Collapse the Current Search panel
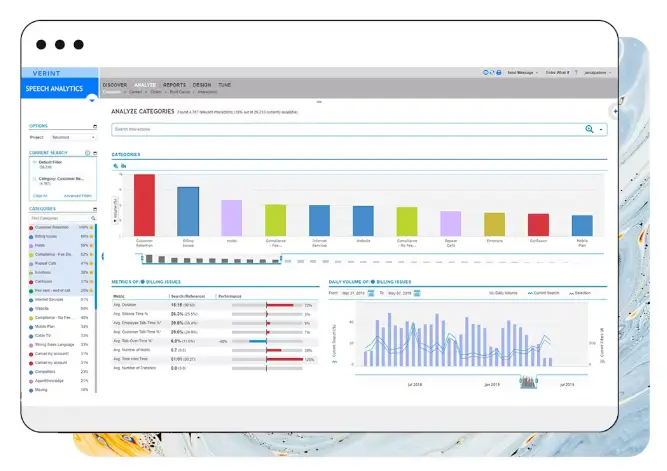This screenshot has width=667, height=471. (x=95, y=153)
